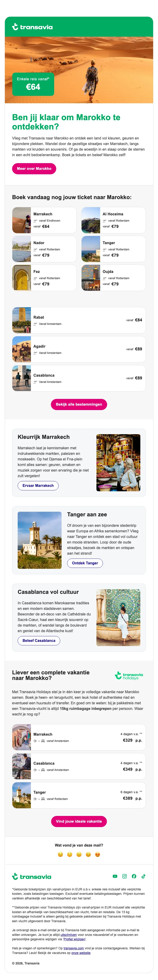
Task: Click the Transavia logo in green header
Action: 32,27
